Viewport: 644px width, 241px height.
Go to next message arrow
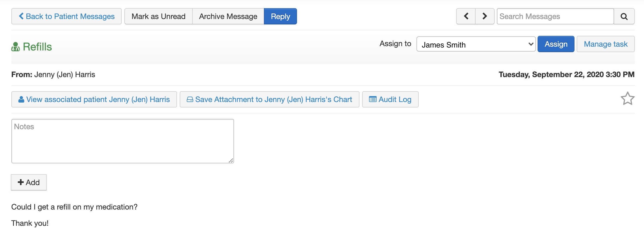[x=485, y=16]
